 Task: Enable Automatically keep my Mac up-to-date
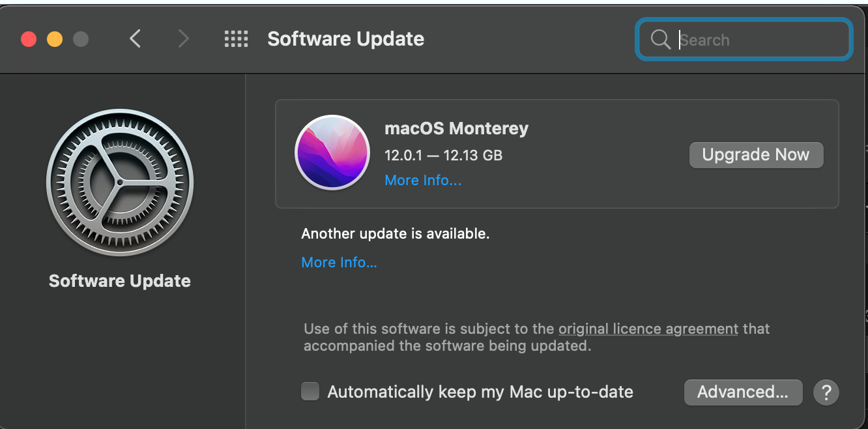tap(310, 392)
